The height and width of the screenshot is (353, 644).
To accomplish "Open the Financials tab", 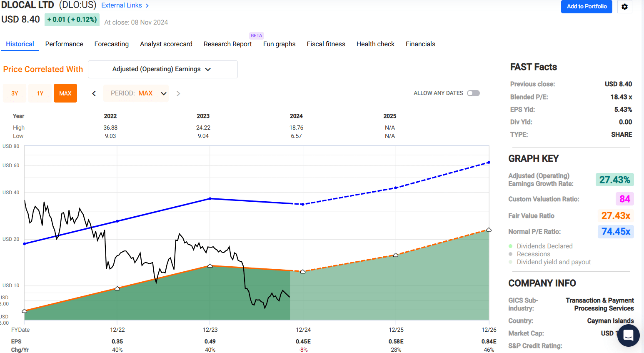I will 420,44.
